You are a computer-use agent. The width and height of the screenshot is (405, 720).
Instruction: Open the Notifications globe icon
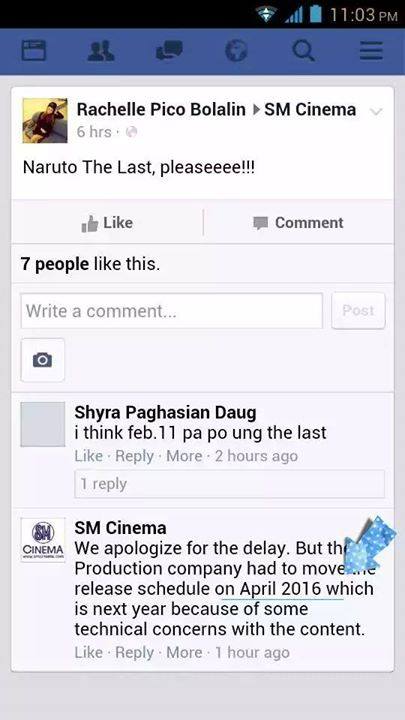[x=236, y=51]
